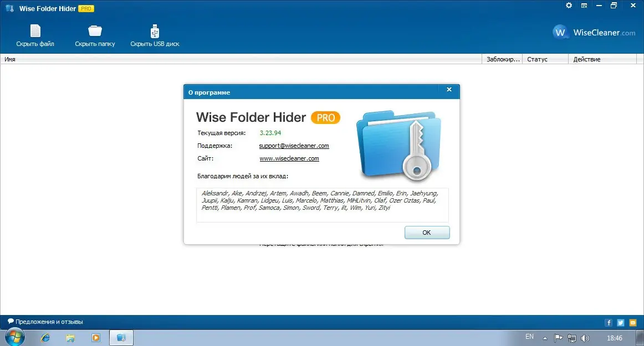Open the main menu icon beside the gear
This screenshot has height=346, width=644.
pos(584,5)
